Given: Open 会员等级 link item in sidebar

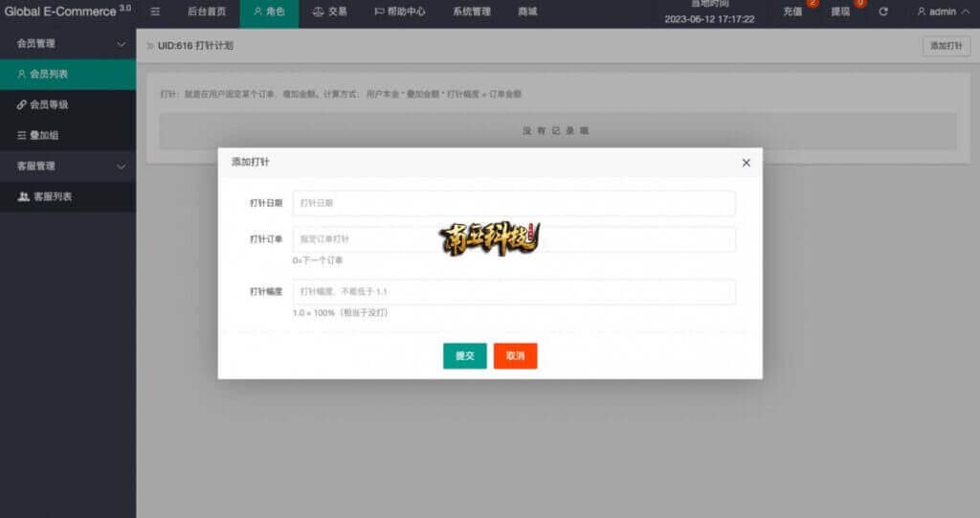Looking at the screenshot, I should pyautogui.click(x=67, y=104).
